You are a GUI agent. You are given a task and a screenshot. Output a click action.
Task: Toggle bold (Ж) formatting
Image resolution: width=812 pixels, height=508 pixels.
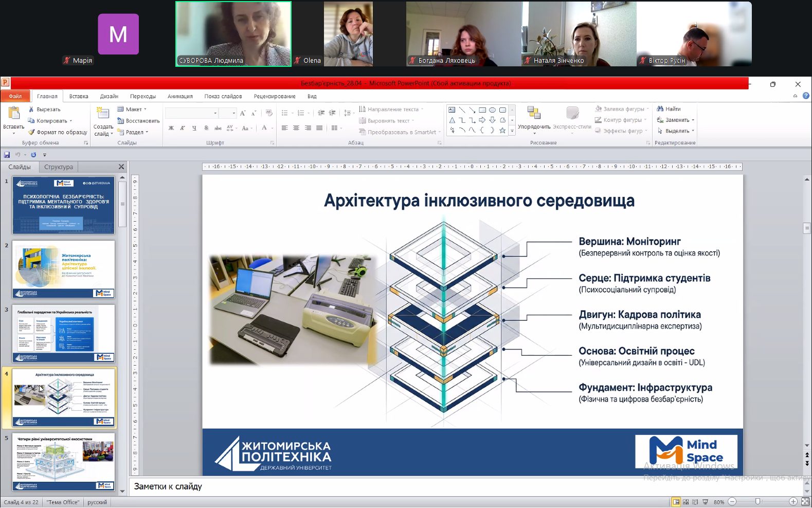[x=171, y=128]
